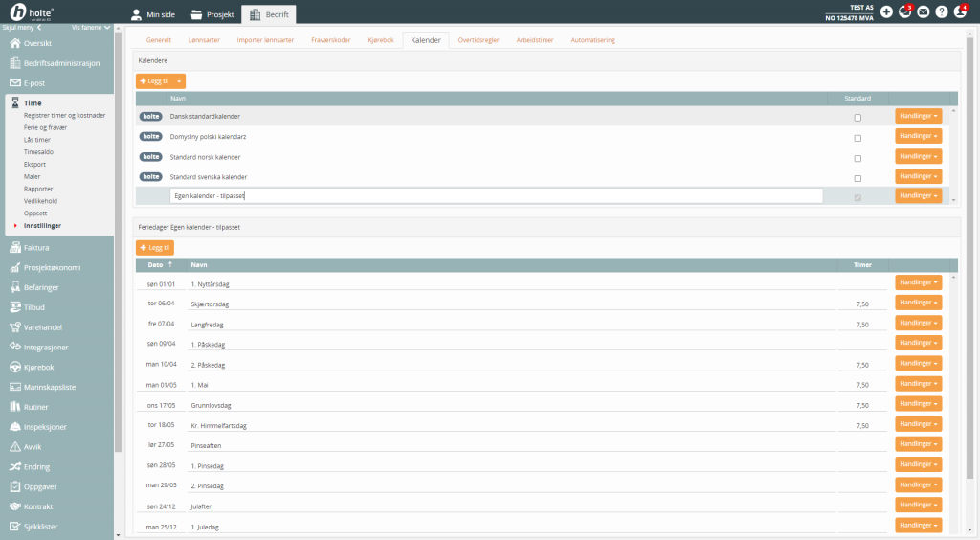Expand Handlinger menu for Langfredag row
This screenshot has height=540, width=980.
click(x=918, y=323)
